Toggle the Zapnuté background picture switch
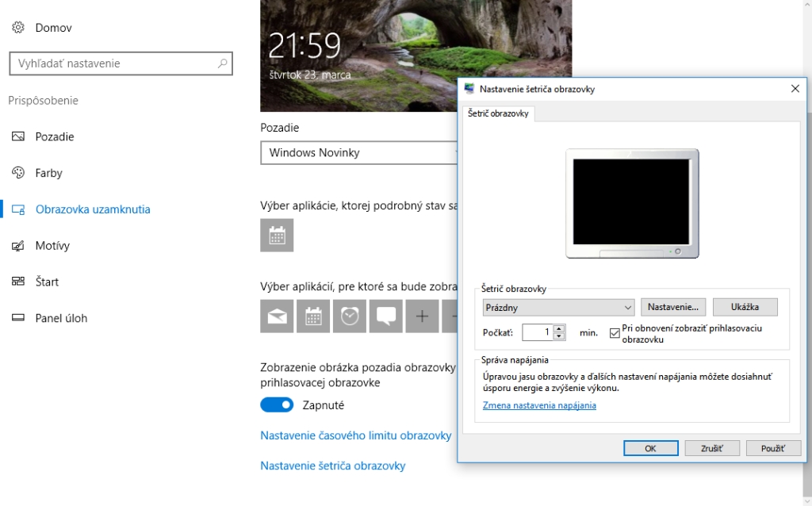 (x=277, y=405)
